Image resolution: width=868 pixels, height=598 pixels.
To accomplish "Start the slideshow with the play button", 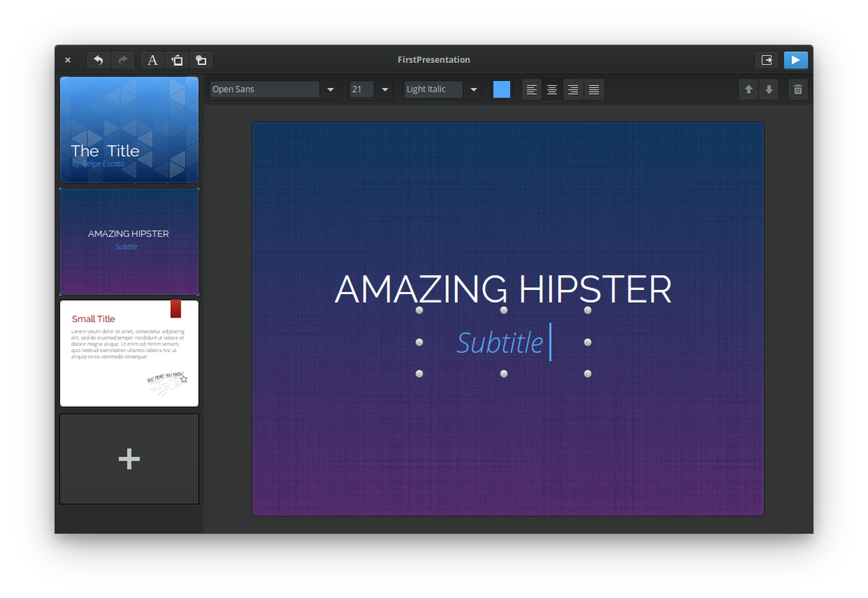I will coord(796,60).
